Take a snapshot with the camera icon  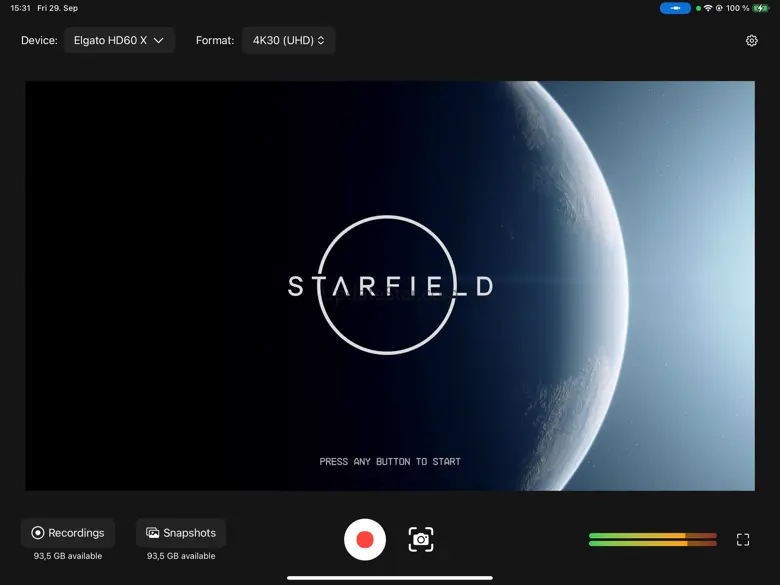coord(421,540)
